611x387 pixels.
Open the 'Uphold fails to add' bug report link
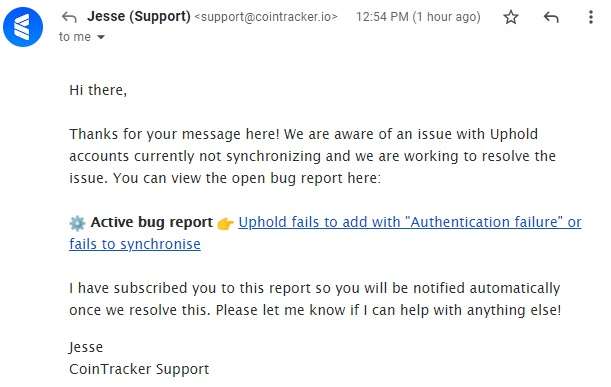click(x=410, y=222)
